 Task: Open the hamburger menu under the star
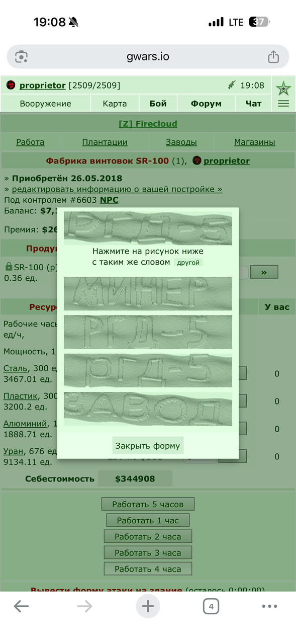(283, 104)
